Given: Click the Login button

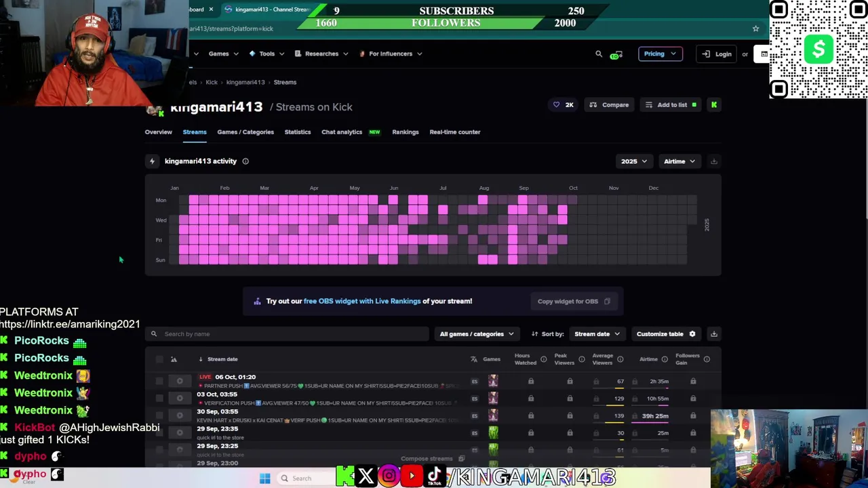Looking at the screenshot, I should 717,54.
